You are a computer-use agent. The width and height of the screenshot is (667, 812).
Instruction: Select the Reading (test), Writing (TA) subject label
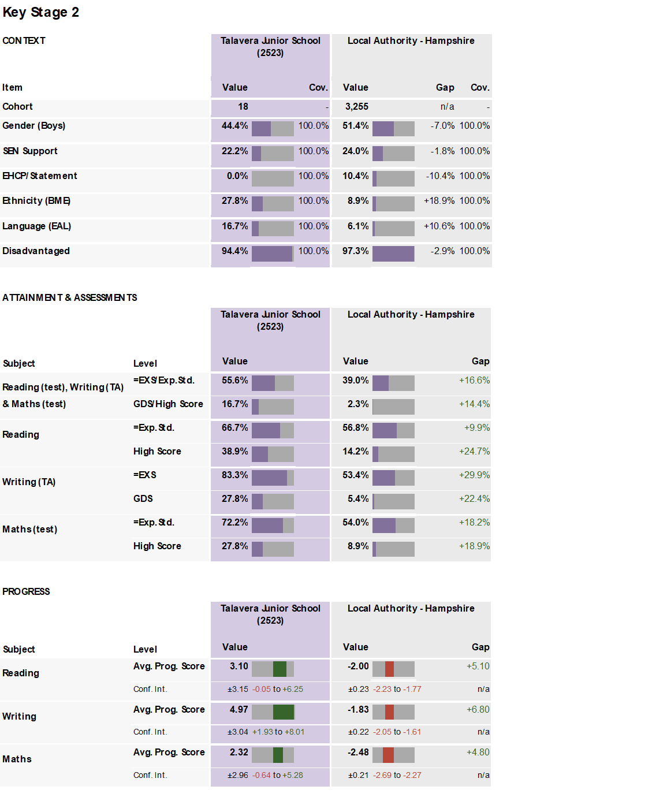pos(63,387)
